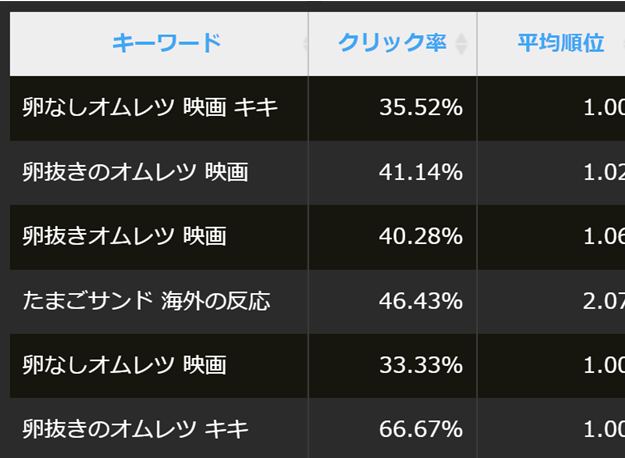Select keyword 卵抜きのオムレツ キキ
This screenshot has width=625, height=458.
(135, 429)
